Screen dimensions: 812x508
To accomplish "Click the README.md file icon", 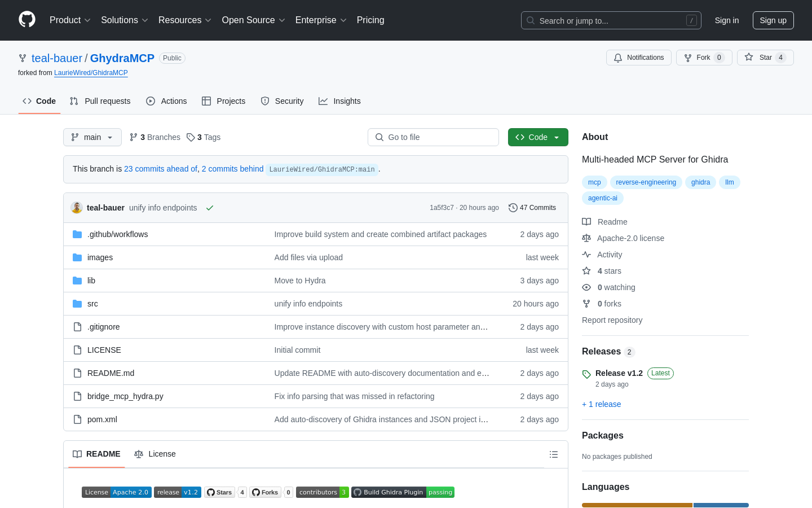I will click(x=77, y=373).
